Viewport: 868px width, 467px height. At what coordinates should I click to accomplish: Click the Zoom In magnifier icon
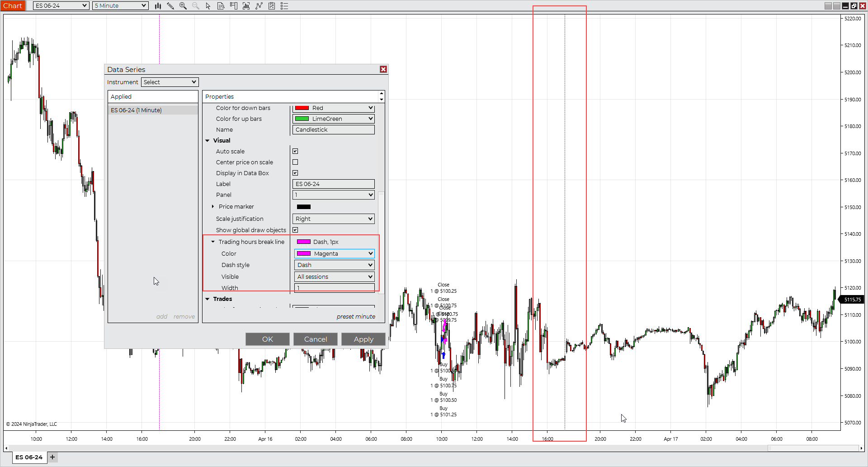(183, 6)
